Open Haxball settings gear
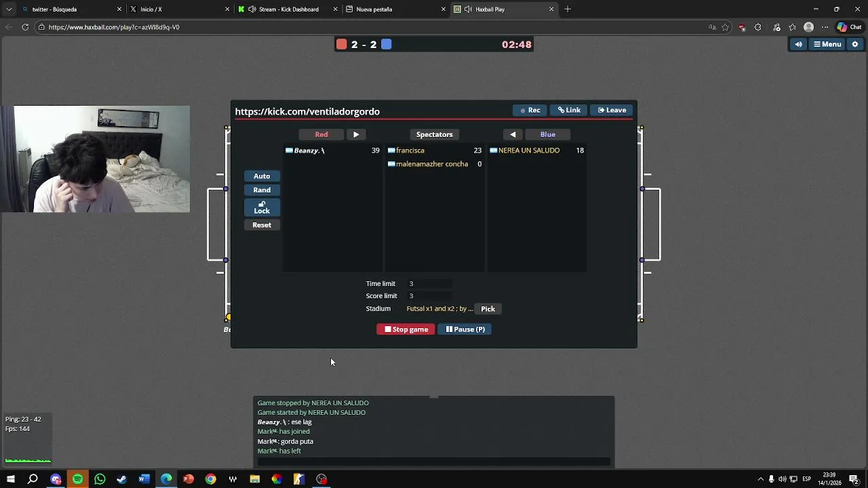 (854, 44)
